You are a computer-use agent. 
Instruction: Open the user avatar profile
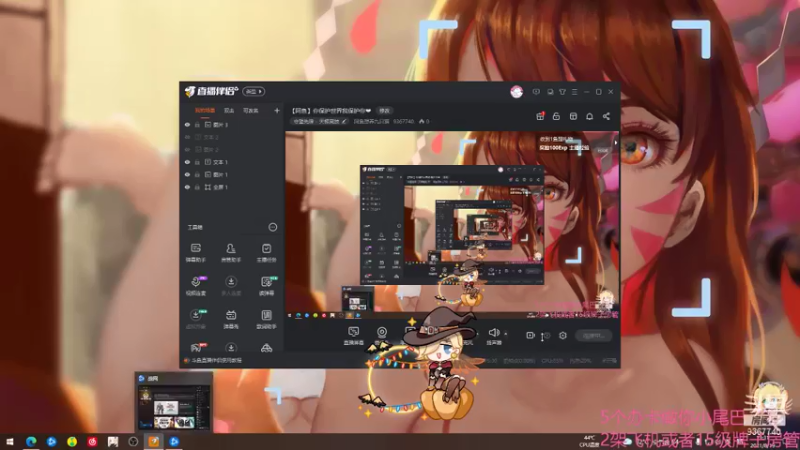(x=516, y=92)
